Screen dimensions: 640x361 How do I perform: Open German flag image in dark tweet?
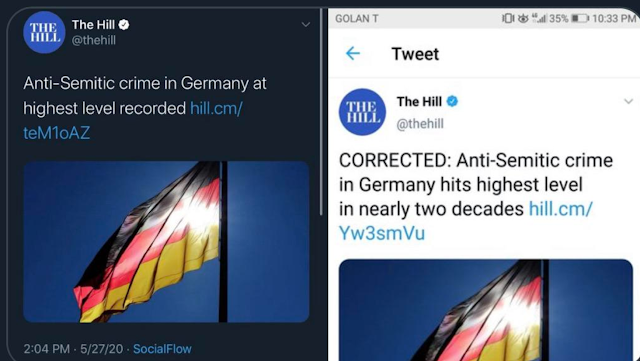(x=166, y=242)
